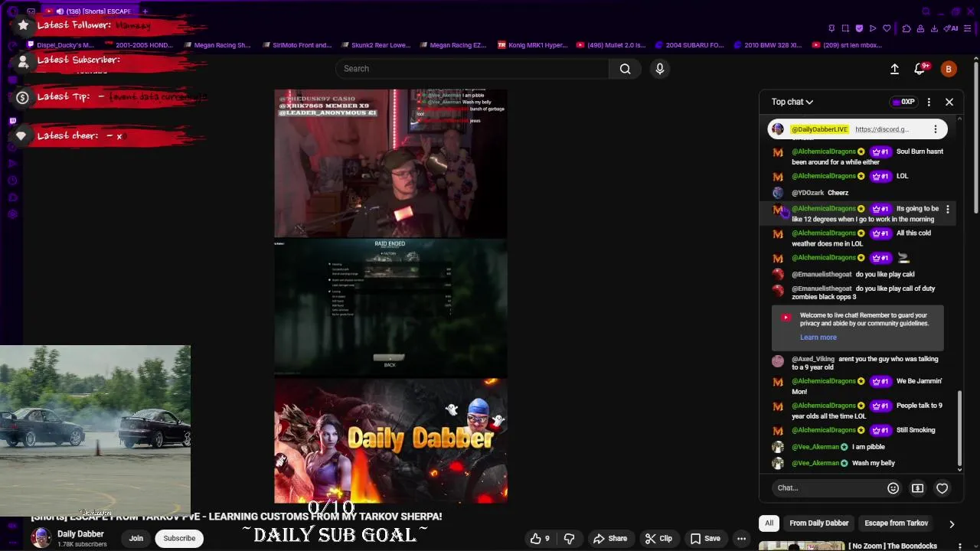Open more actions ellipsis under video

click(741, 539)
